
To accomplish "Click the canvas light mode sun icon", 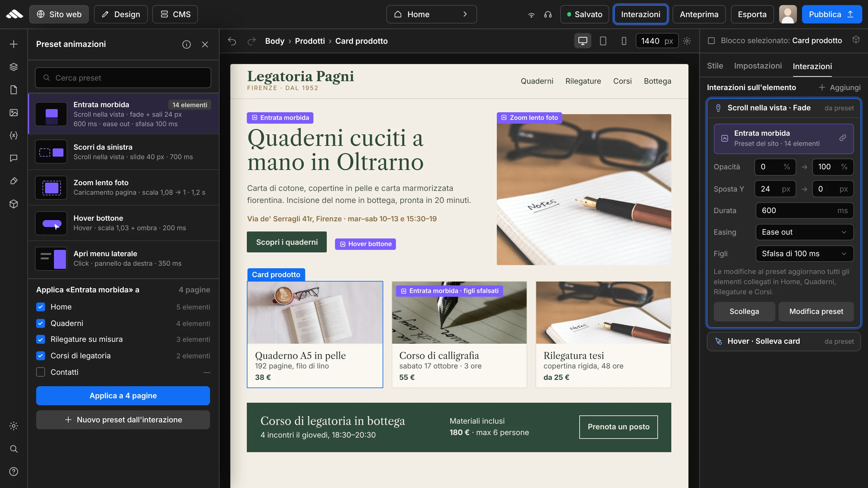I will pyautogui.click(x=687, y=41).
